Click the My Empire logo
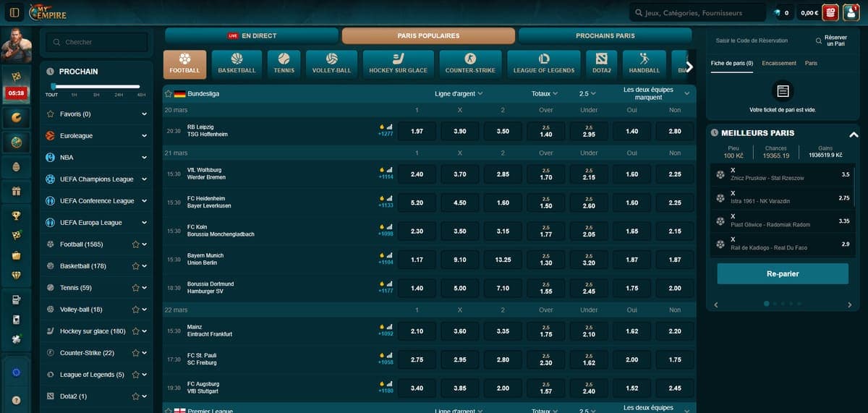 click(x=48, y=12)
